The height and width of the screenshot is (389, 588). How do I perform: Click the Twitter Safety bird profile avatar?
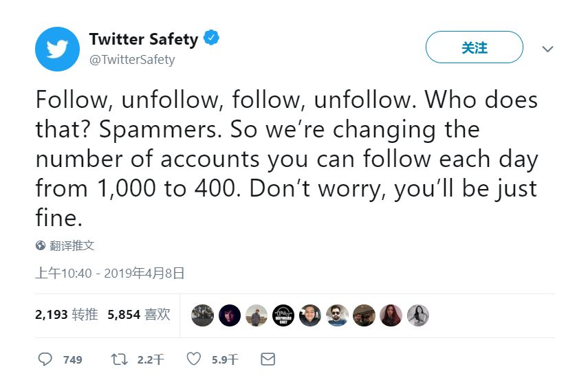[x=57, y=49]
